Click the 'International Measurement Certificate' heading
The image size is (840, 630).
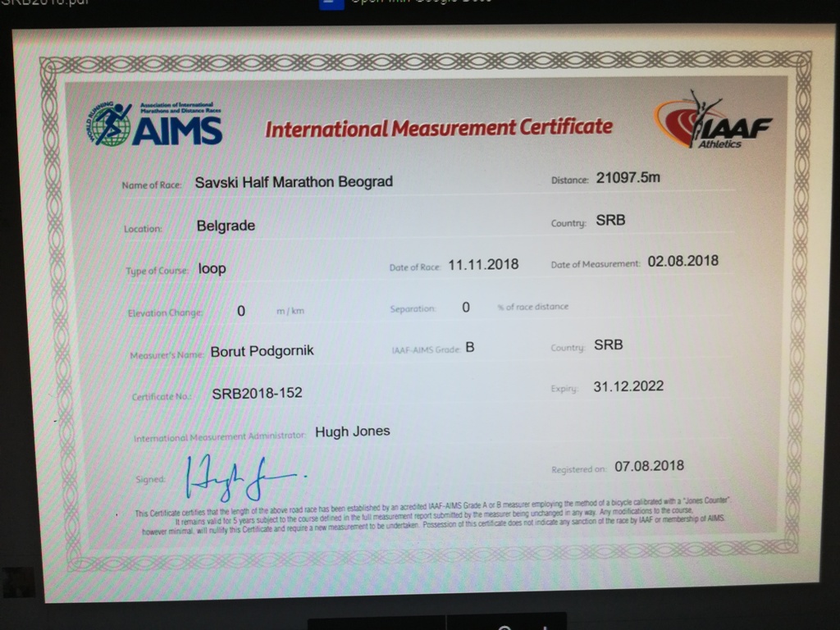[x=439, y=128]
